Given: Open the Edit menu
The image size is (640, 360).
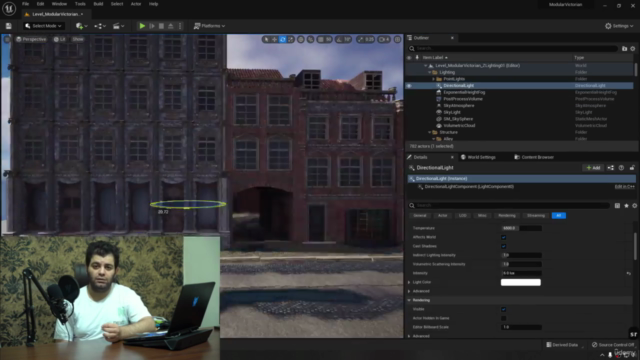Looking at the screenshot, I should point(40,4).
